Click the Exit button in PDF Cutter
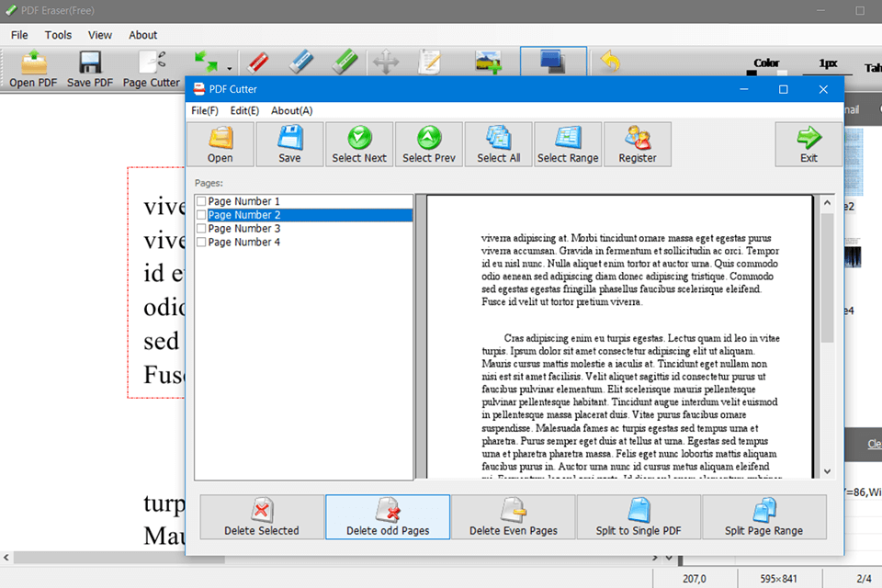 pyautogui.click(x=808, y=144)
